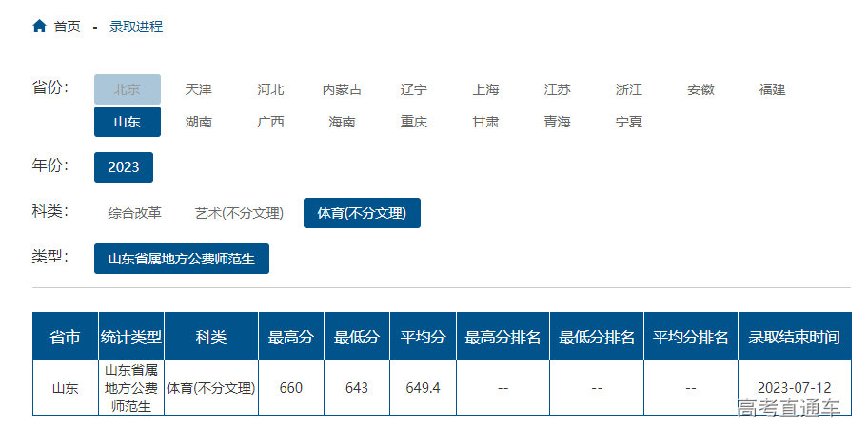Select 宁夏 in province row
Image resolution: width=868 pixels, height=446 pixels.
pyautogui.click(x=629, y=122)
